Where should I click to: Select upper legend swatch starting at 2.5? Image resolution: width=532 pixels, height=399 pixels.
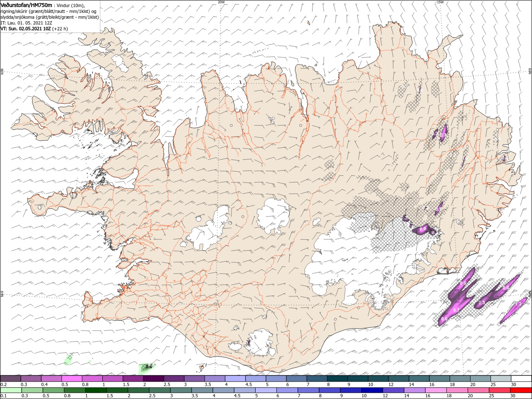tap(174, 379)
